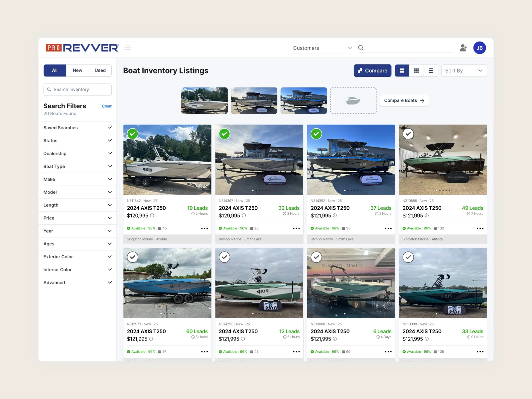Click price info icon on $129,995 boat
532x399 pixels.
(x=244, y=215)
